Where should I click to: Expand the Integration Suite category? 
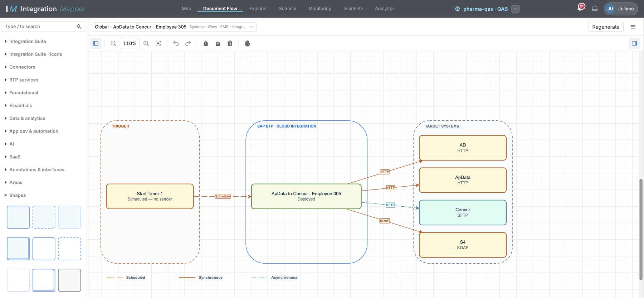[x=28, y=42]
